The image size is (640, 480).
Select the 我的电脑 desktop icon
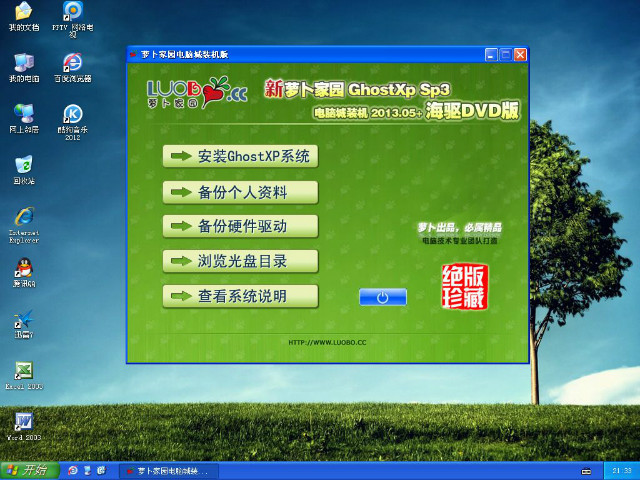point(24,67)
